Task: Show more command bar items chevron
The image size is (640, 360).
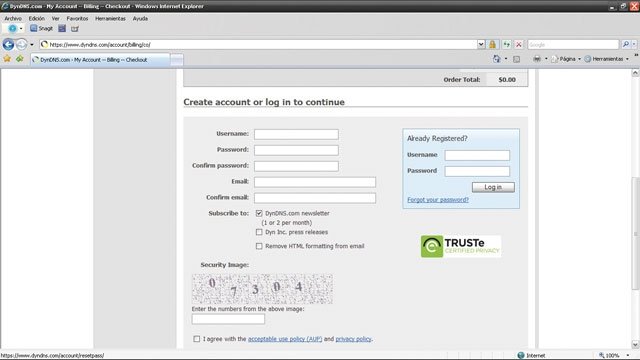Action: point(636,56)
